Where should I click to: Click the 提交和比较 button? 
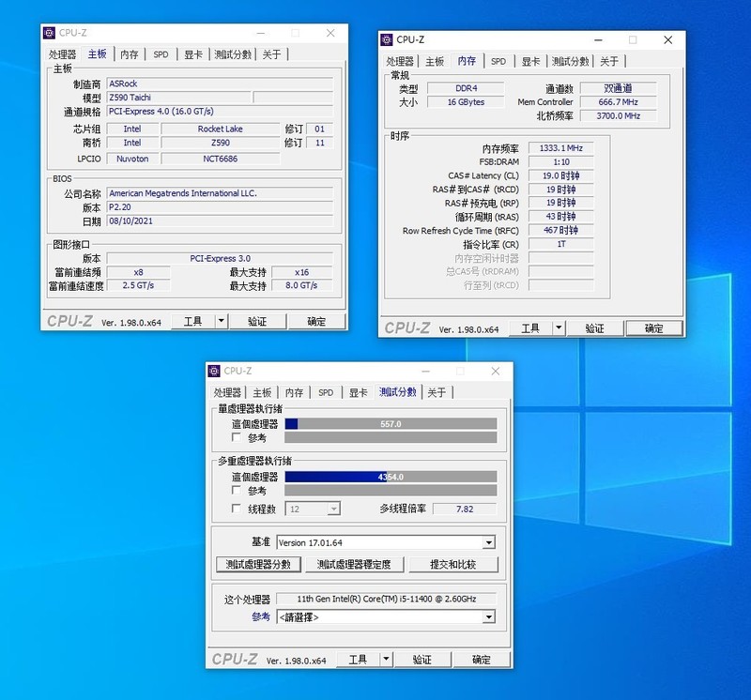452,565
